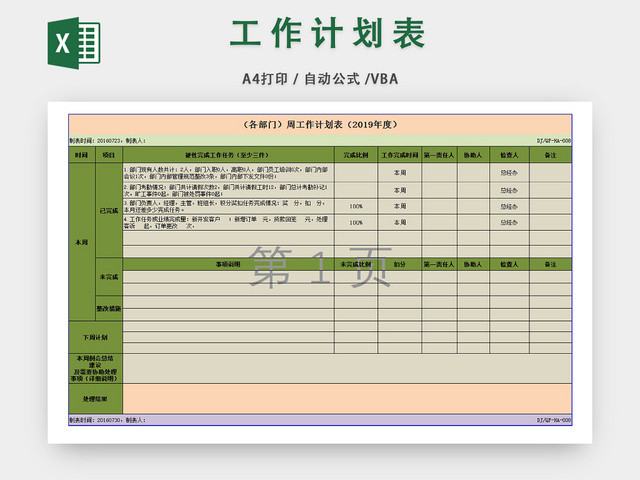Viewport: 640px width, 480px height.
Task: Select the sheet title 周工作计划表 (2019年度) cell
Action: [x=320, y=125]
